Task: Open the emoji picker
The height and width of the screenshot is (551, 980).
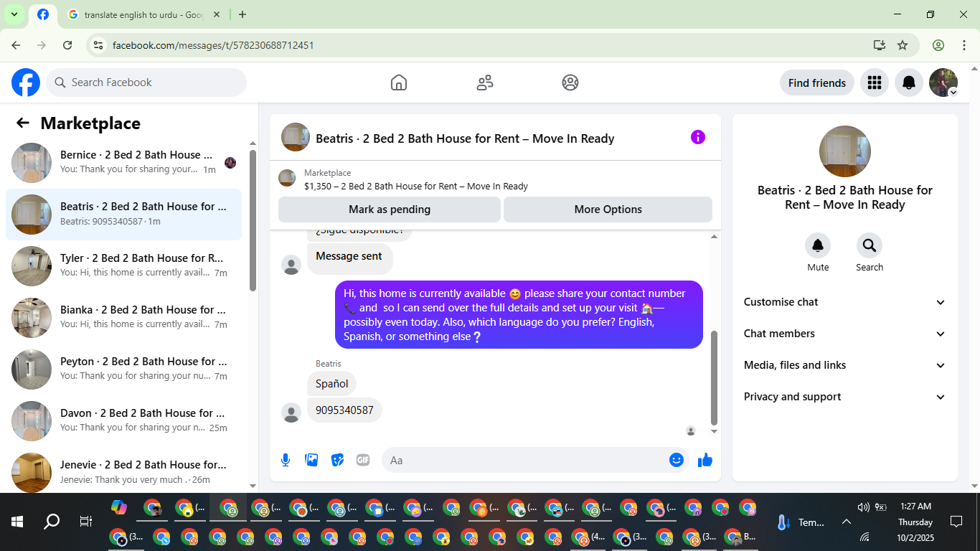Action: pyautogui.click(x=677, y=460)
